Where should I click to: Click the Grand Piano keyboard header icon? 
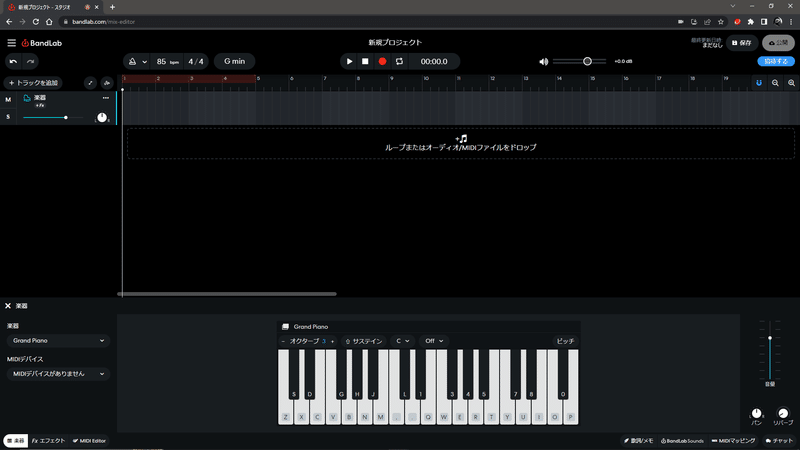(286, 327)
